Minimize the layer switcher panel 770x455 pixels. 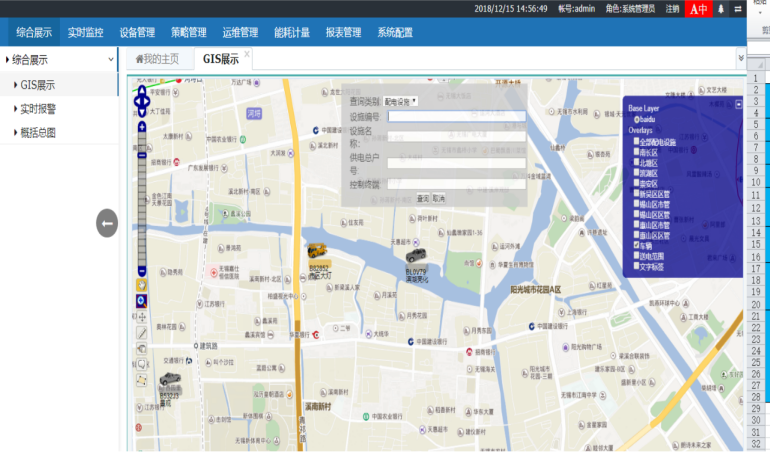tap(739, 105)
